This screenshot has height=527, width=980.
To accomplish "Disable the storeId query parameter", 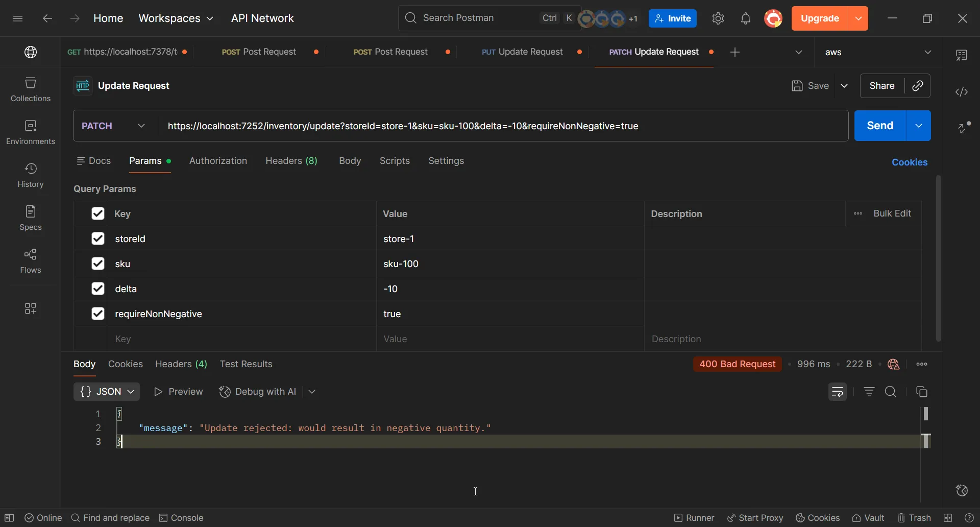I will pyautogui.click(x=97, y=238).
